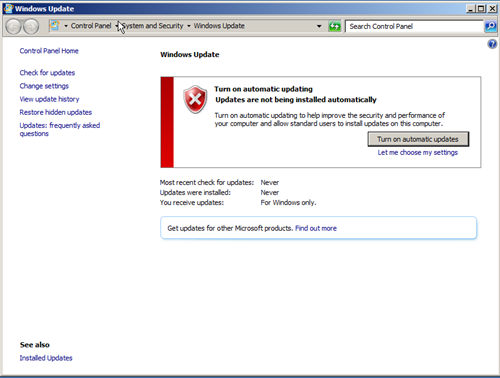Click Turn on automatic updates button
The width and height of the screenshot is (500, 378).
pos(418,139)
